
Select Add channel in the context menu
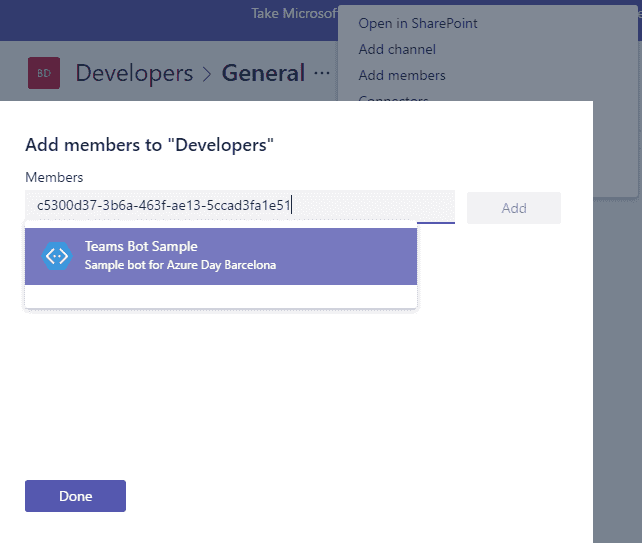397,49
